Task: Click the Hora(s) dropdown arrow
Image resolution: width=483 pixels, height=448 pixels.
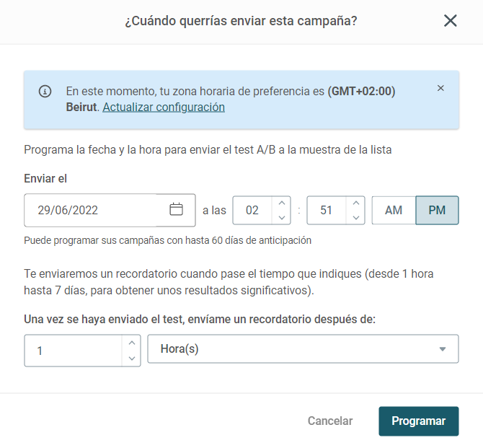Action: click(x=443, y=349)
